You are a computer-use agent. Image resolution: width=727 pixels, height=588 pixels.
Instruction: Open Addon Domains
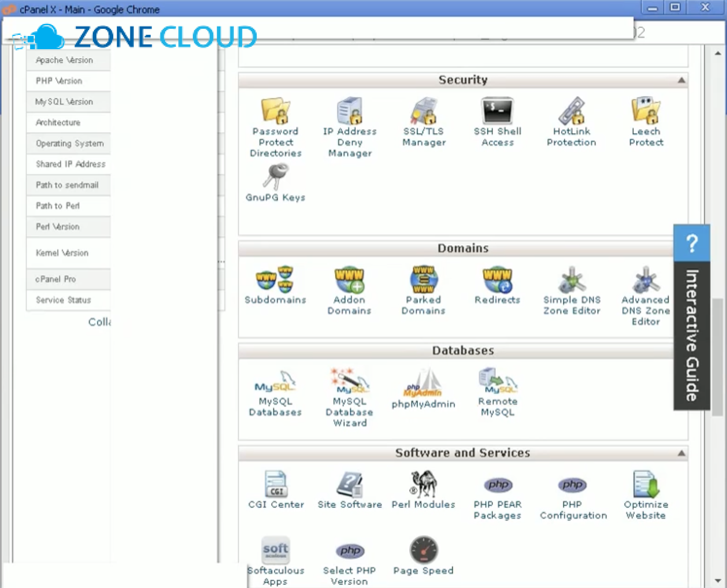coord(350,290)
